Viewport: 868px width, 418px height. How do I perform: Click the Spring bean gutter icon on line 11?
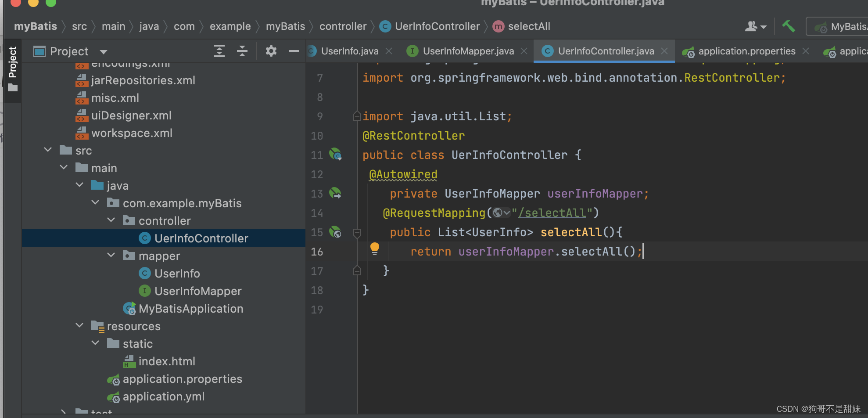coord(336,154)
